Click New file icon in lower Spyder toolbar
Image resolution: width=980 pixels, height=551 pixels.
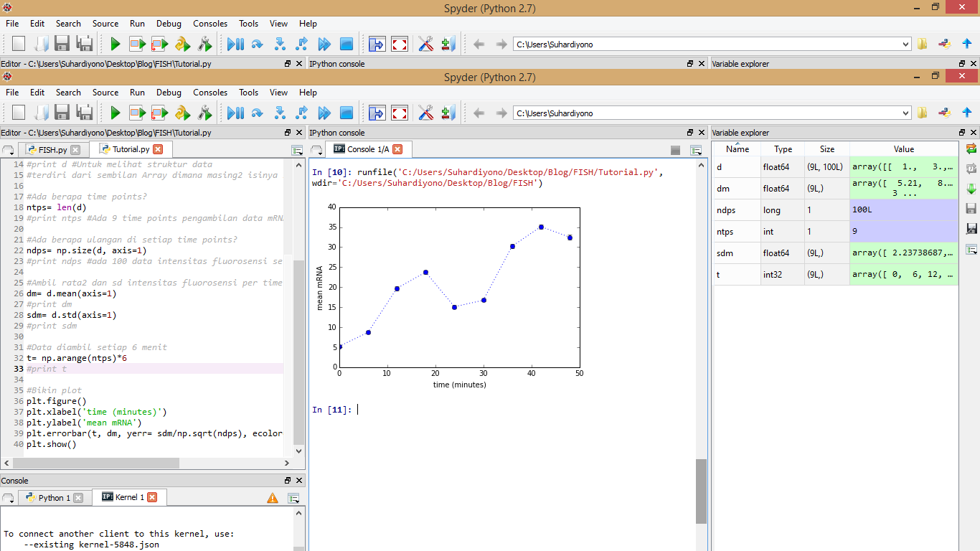point(19,113)
